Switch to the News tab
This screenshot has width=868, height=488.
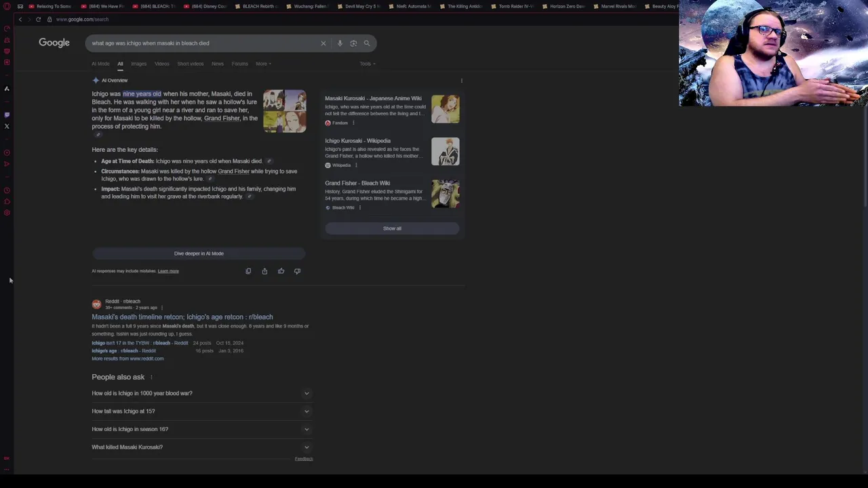pyautogui.click(x=218, y=64)
